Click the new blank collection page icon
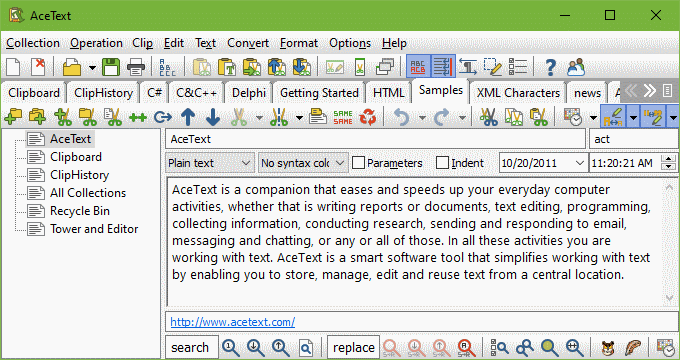680x360 pixels. [x=13, y=67]
